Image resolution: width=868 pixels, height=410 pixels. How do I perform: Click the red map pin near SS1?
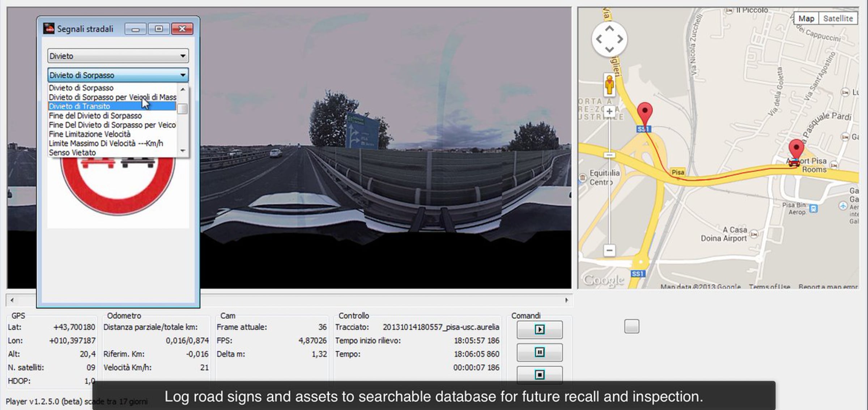pos(644,113)
